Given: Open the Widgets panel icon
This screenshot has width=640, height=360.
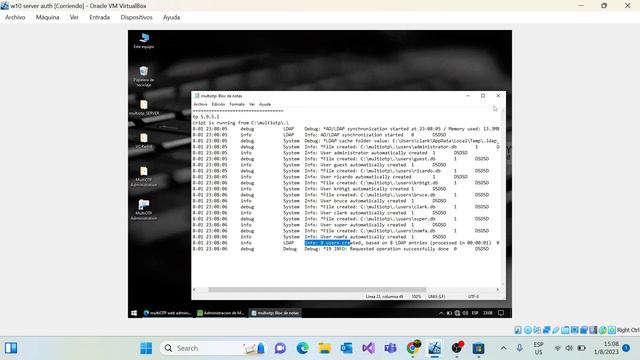Looking at the screenshot, I should coord(11,348).
